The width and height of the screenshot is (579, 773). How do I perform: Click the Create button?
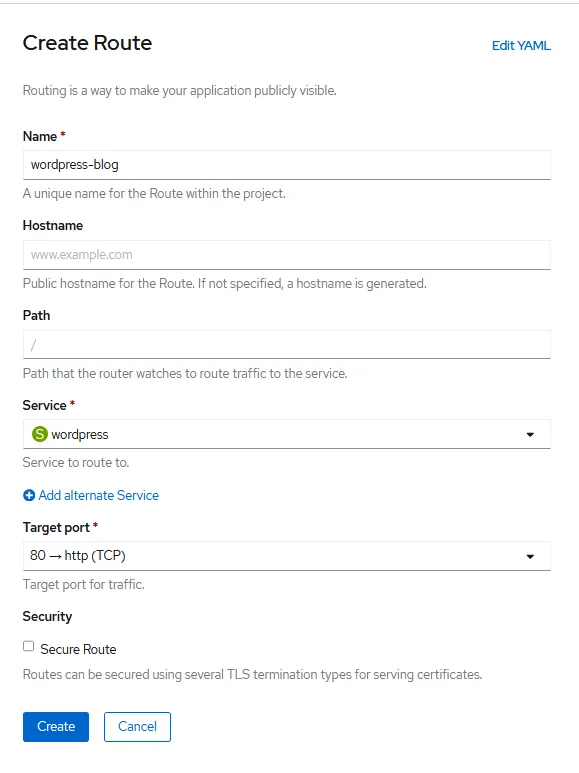(56, 727)
